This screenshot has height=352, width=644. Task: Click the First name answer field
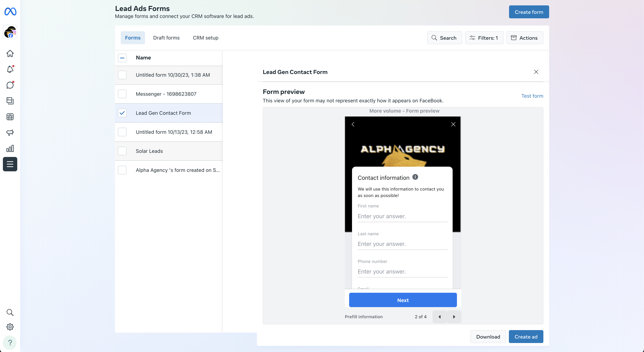(402, 216)
